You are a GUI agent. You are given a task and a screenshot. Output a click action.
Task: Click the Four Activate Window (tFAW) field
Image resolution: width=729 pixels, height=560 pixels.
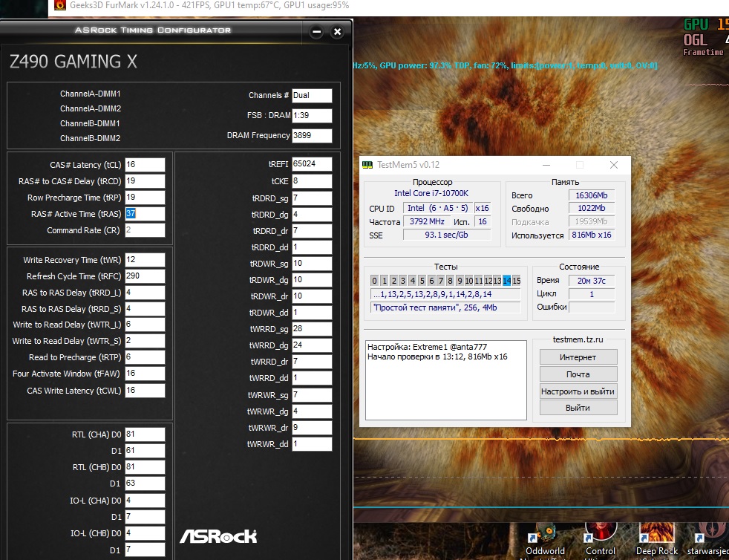(x=145, y=373)
